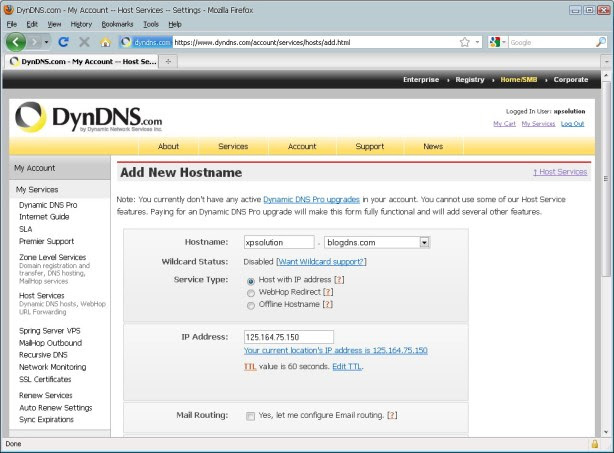614x453 pixels.
Task: Open Network Monitoring sidebar item
Action: pyautogui.click(x=52, y=367)
